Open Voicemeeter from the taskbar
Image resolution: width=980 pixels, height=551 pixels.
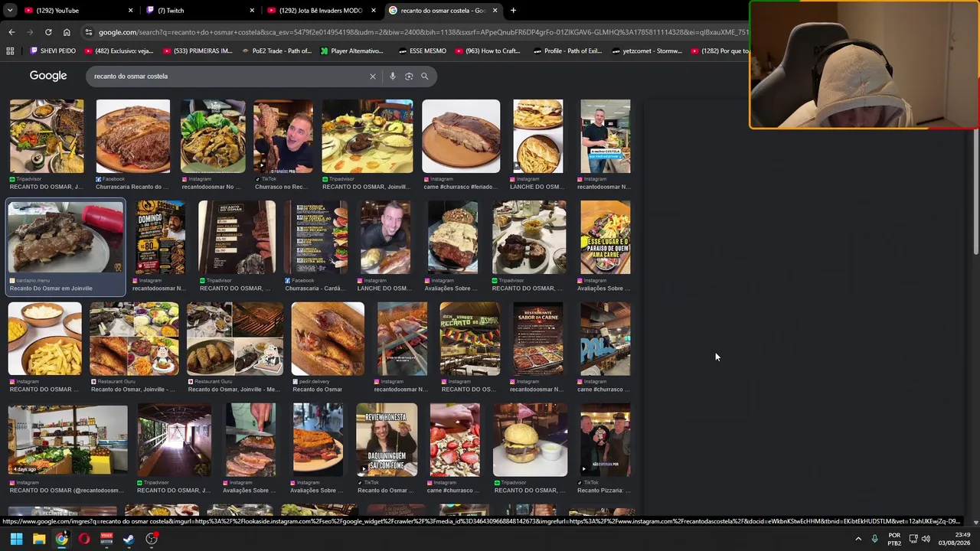pyautogui.click(x=106, y=539)
